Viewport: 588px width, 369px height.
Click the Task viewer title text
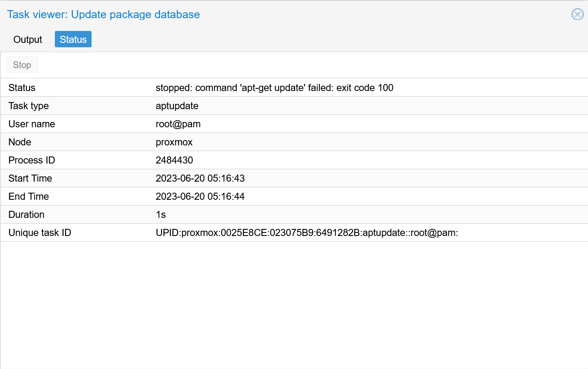[x=103, y=14]
